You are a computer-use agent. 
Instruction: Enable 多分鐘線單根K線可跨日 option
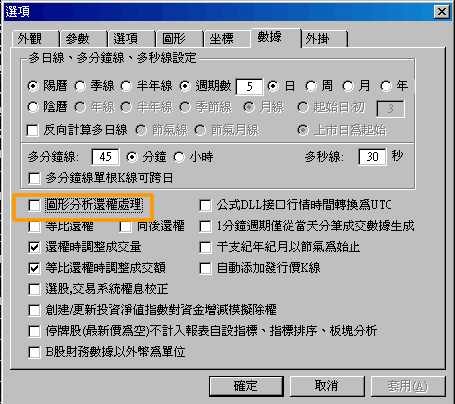pyautogui.click(x=34, y=178)
